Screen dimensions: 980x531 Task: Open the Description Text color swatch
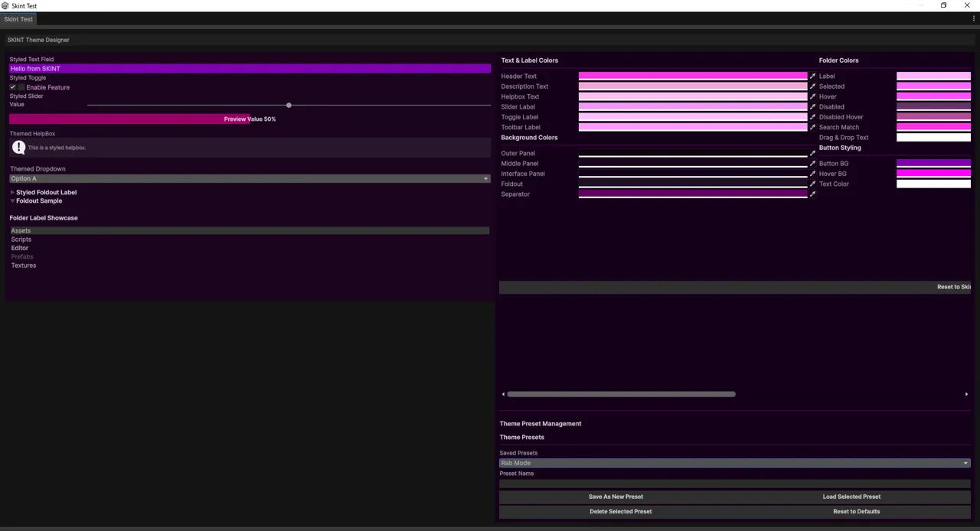pyautogui.click(x=693, y=86)
